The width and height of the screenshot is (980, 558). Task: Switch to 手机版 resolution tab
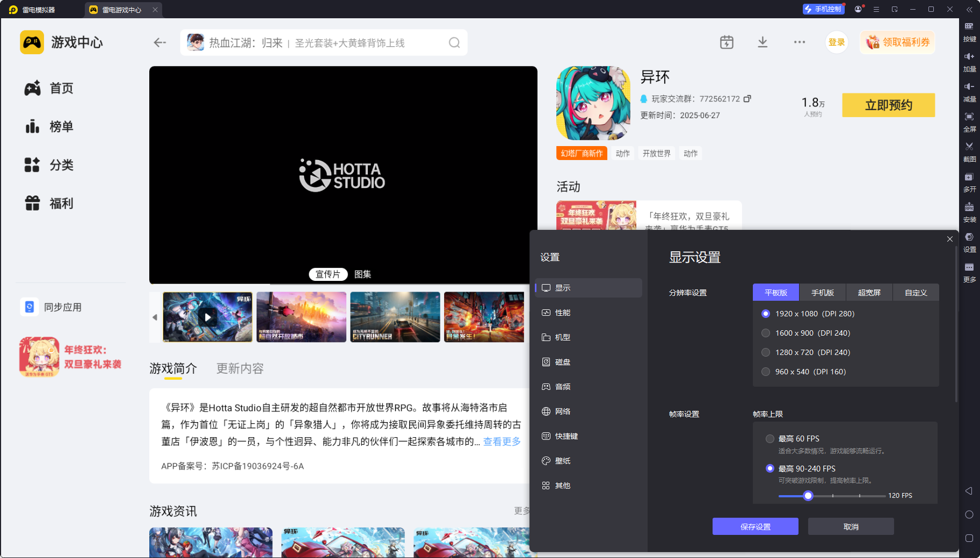tap(822, 293)
